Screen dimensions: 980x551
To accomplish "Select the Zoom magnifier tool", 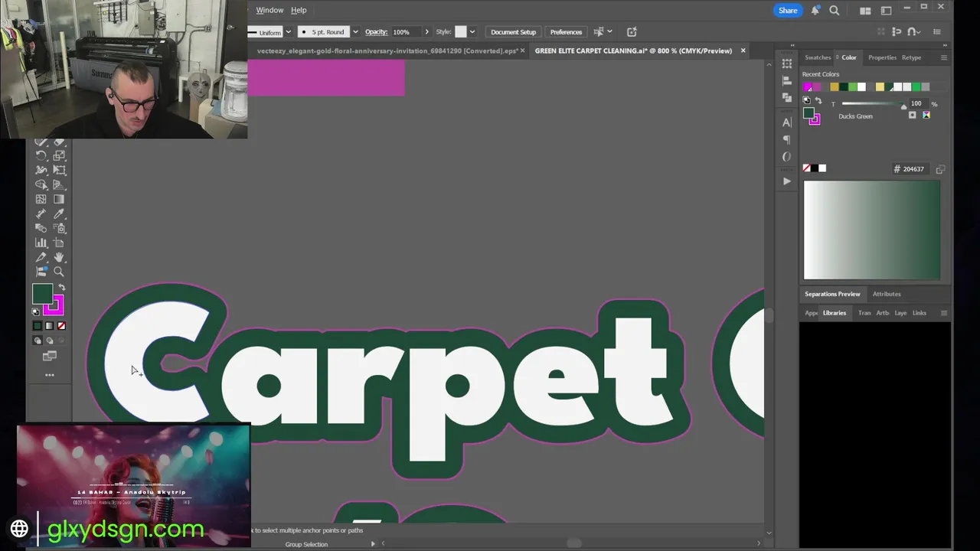I will [x=59, y=272].
